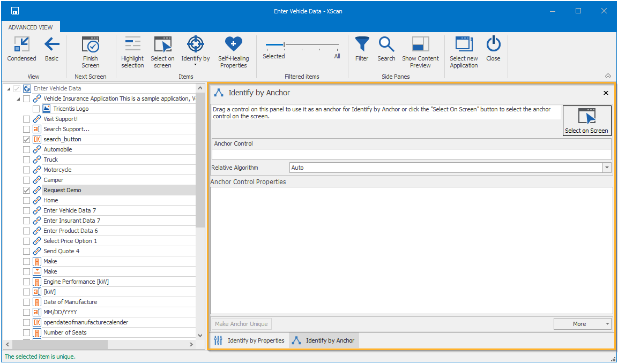Switch to Identify by Properties tab

point(249,340)
